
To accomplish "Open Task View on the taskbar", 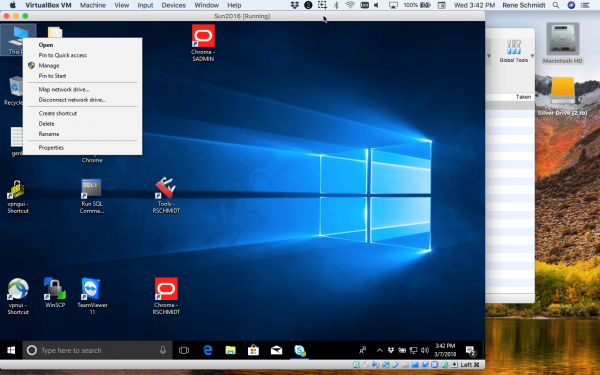I will point(184,350).
